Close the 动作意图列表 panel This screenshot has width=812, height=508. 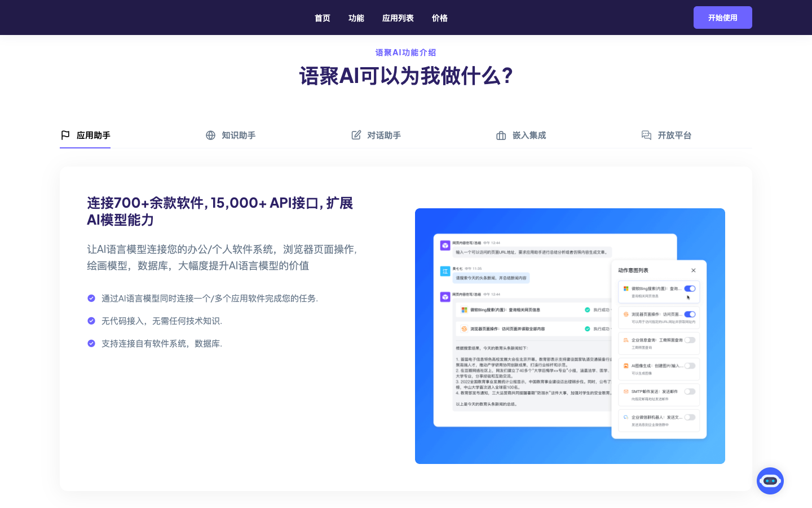coord(693,270)
